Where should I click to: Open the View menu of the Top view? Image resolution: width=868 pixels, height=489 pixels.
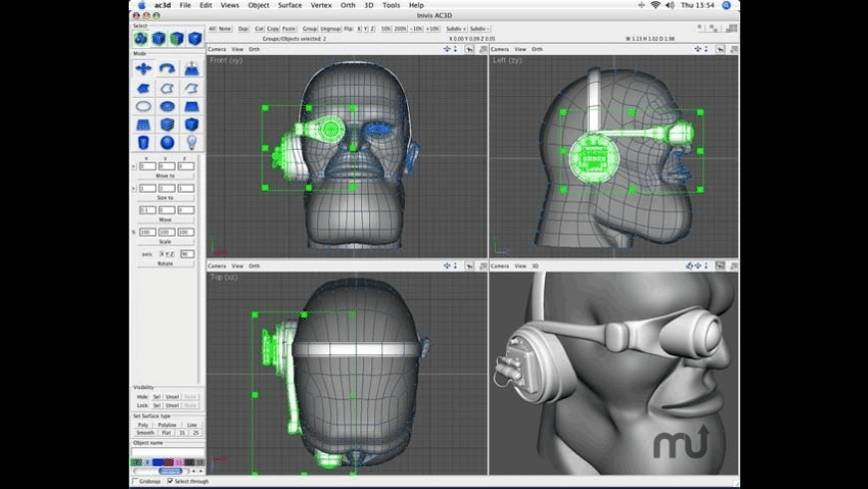pyautogui.click(x=237, y=265)
